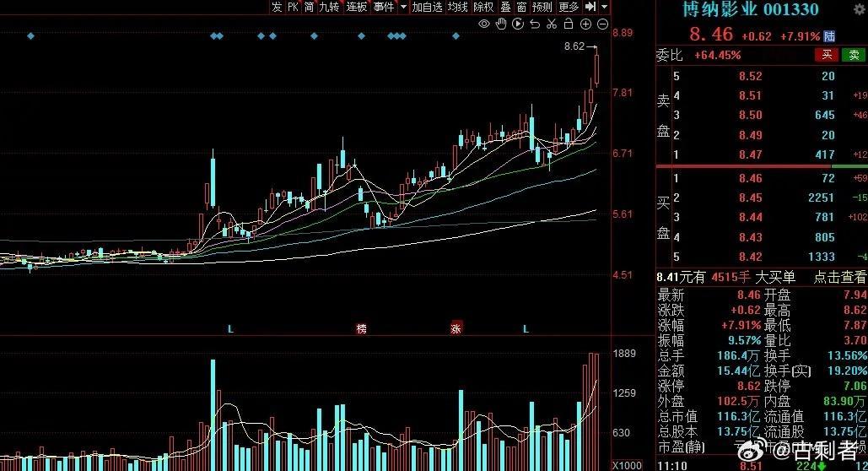This screenshot has height=471, width=868.
Task: Click the 金额 15.44亿 amount value
Action: (738, 371)
